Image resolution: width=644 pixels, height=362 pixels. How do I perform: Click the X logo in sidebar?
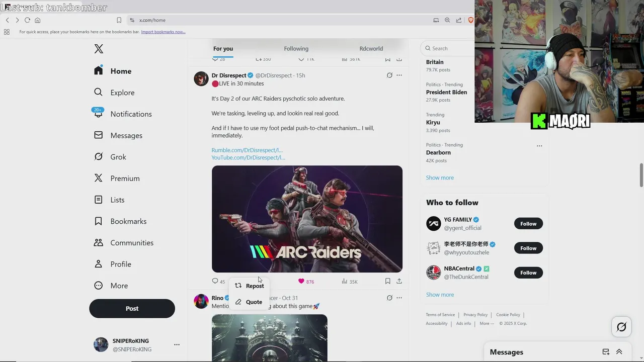pos(99,49)
